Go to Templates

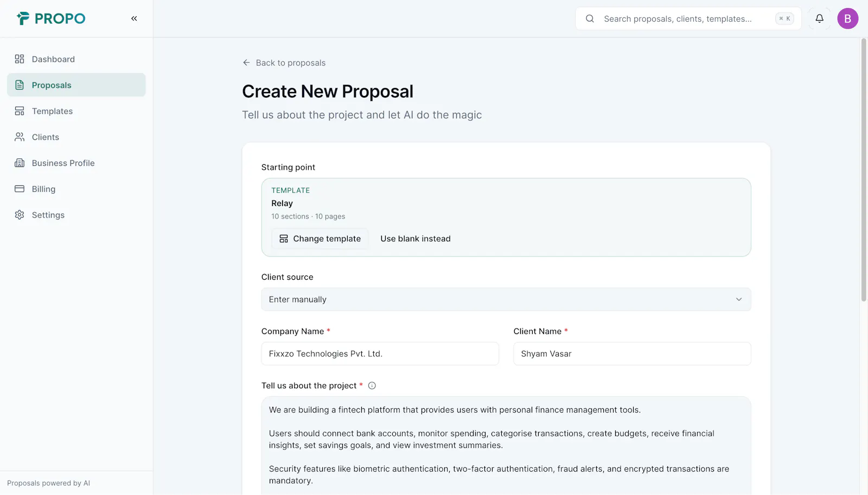76,111
